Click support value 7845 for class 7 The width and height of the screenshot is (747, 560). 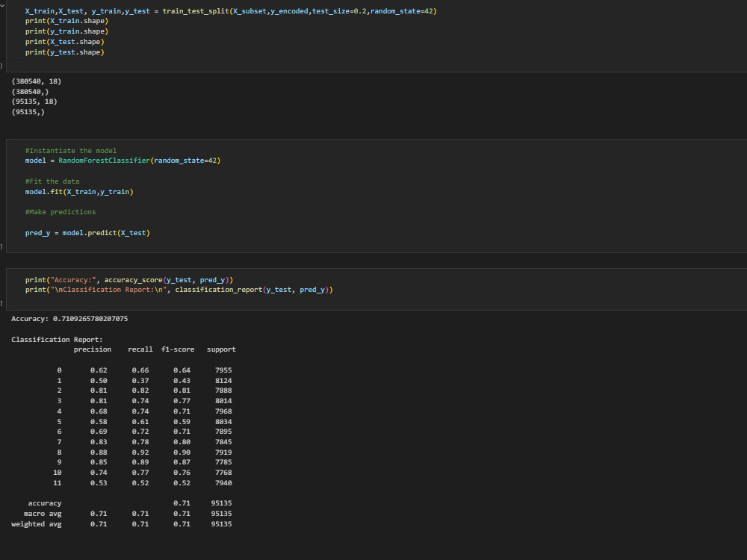(223, 442)
